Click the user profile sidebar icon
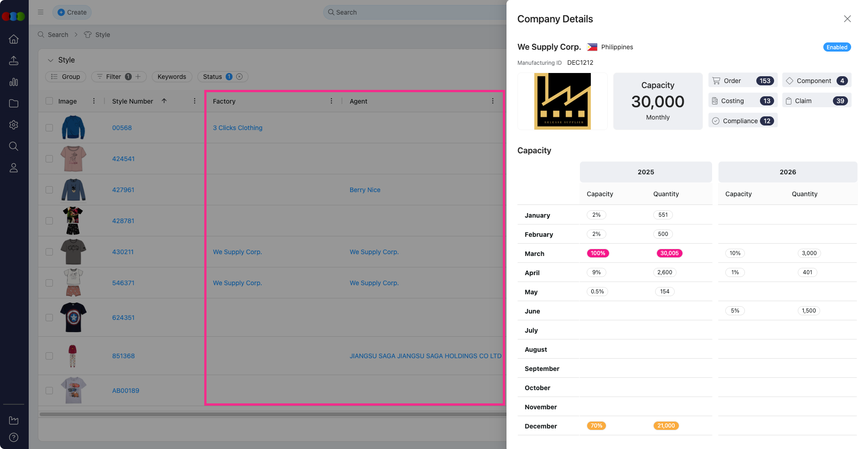 [14, 168]
